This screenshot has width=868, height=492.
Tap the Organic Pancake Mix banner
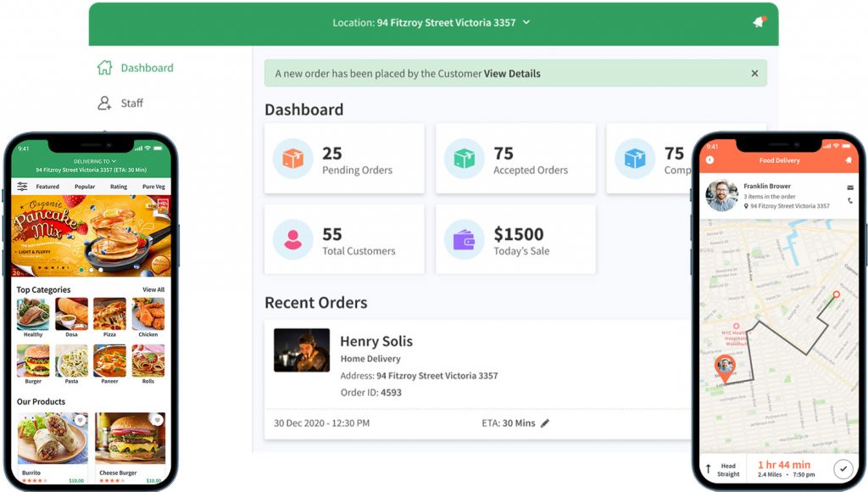tap(92, 236)
